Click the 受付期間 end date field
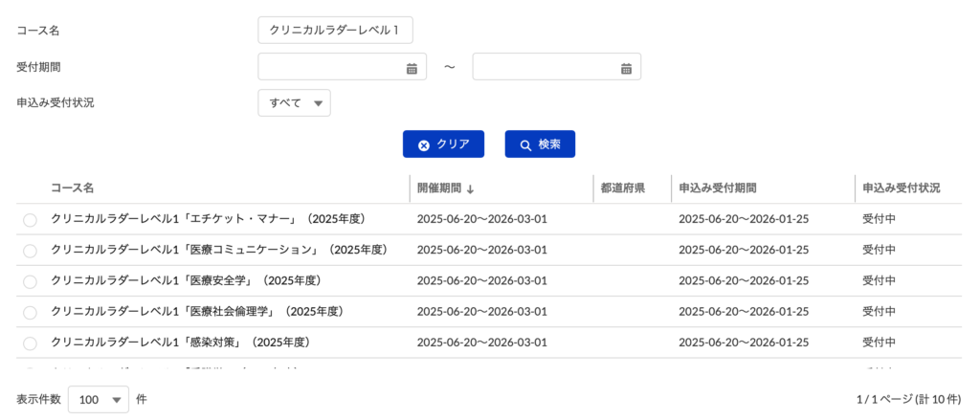The height and width of the screenshot is (420, 980). coord(545,67)
